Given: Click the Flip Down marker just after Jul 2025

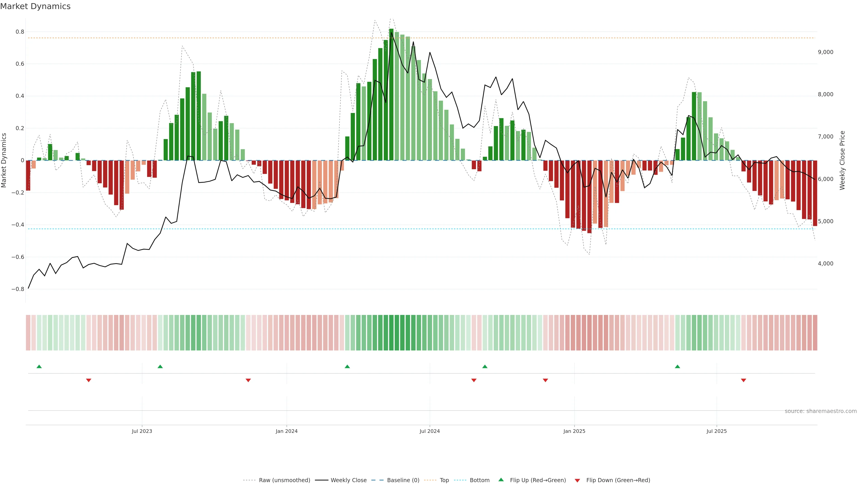Looking at the screenshot, I should pyautogui.click(x=743, y=380).
